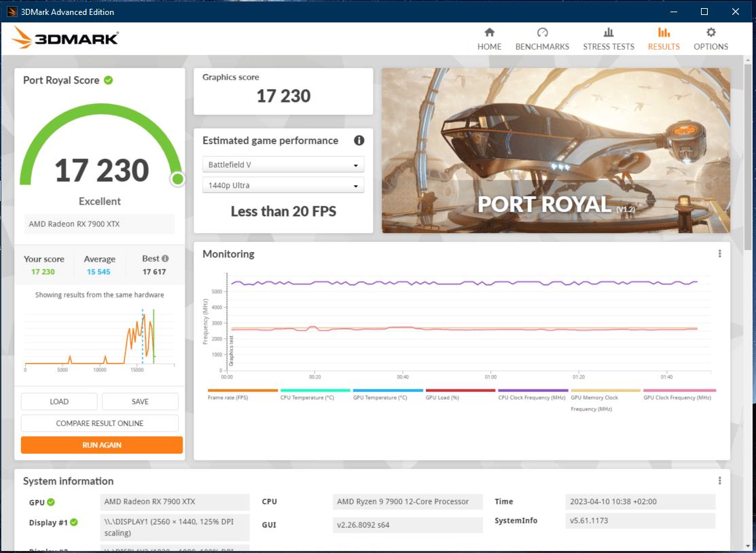
Task: Click the Benchmarks gauge icon
Action: tap(543, 33)
